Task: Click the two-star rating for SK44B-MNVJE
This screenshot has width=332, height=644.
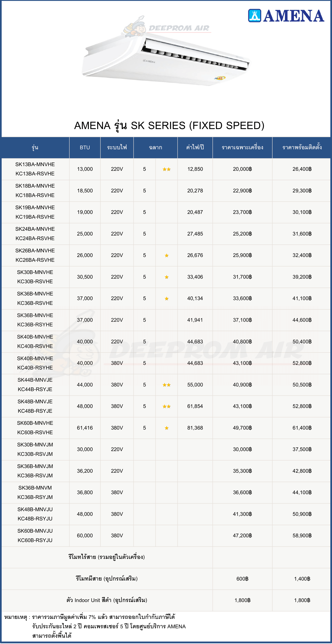Action: tap(167, 385)
